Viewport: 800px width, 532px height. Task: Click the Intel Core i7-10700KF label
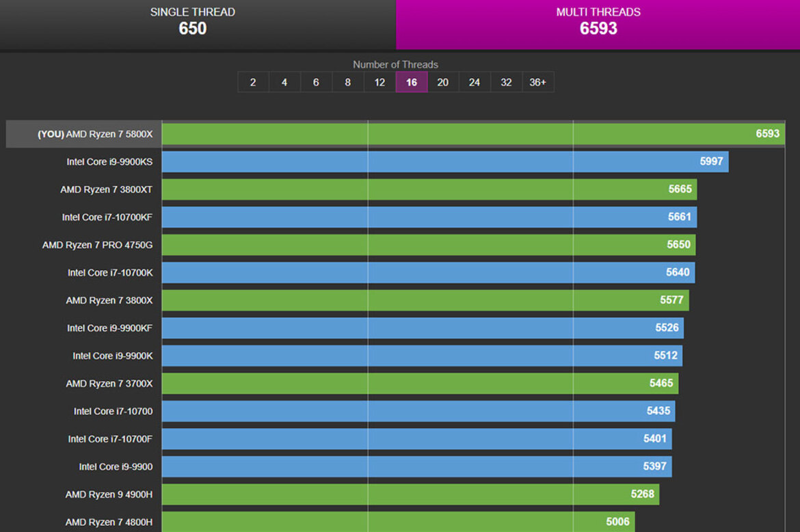tap(107, 217)
